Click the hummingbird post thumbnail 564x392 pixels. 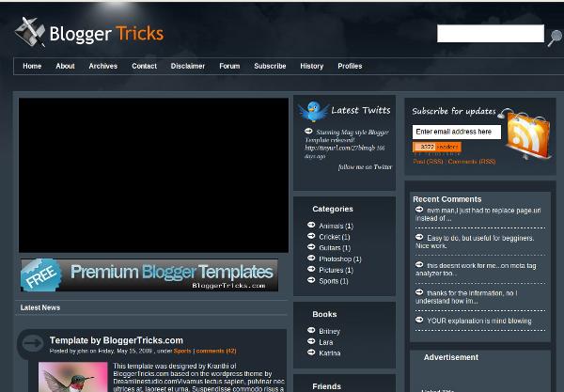[73, 377]
